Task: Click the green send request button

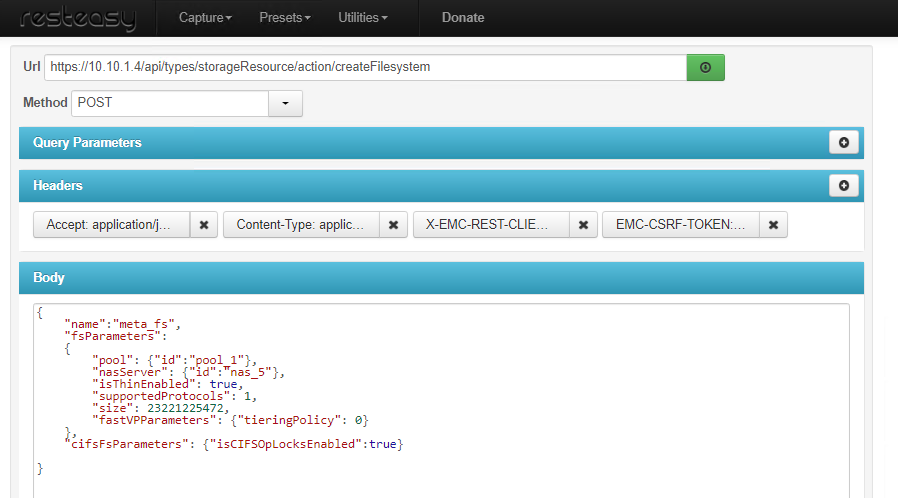Action: point(705,67)
